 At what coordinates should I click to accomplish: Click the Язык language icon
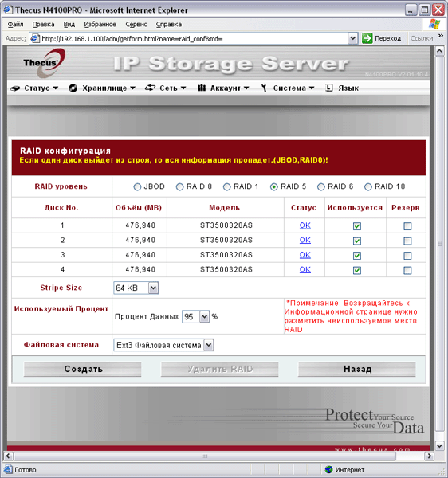point(328,88)
